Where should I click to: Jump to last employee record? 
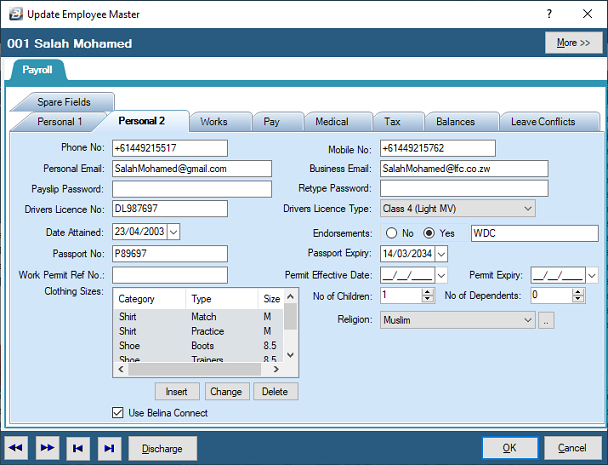[x=109, y=448]
